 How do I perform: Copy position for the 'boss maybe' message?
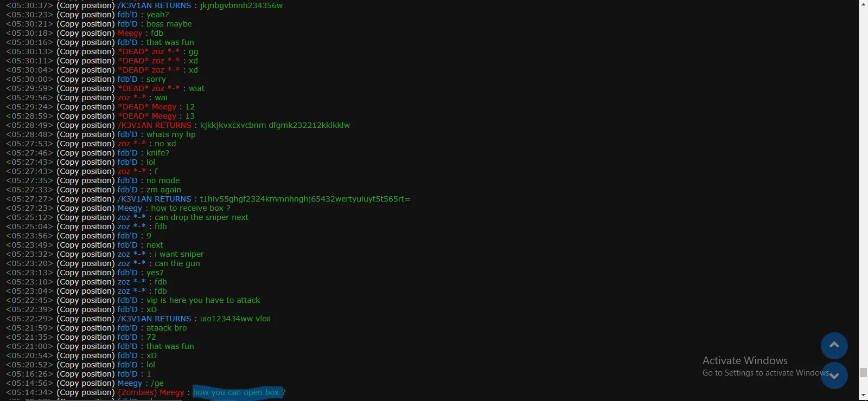tap(86, 24)
